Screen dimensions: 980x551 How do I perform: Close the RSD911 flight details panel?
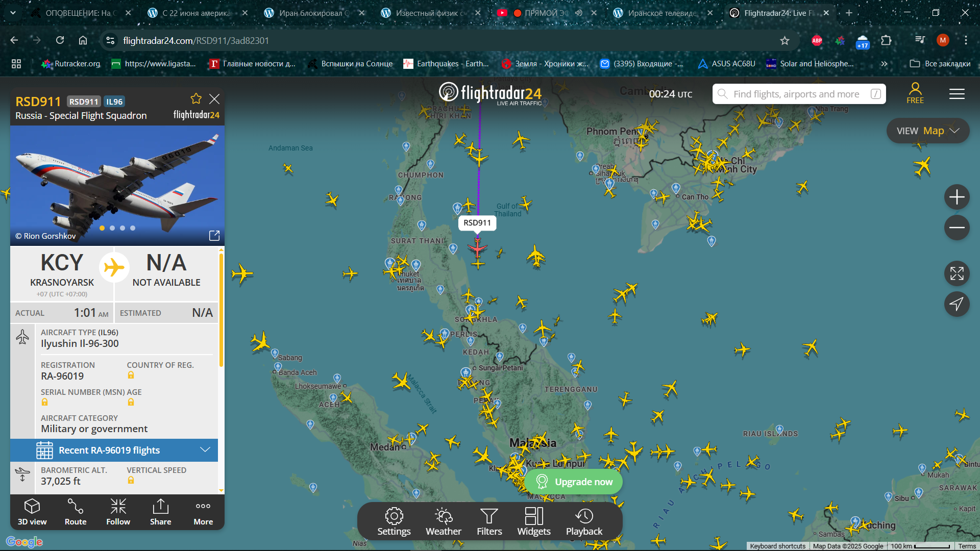pyautogui.click(x=214, y=98)
